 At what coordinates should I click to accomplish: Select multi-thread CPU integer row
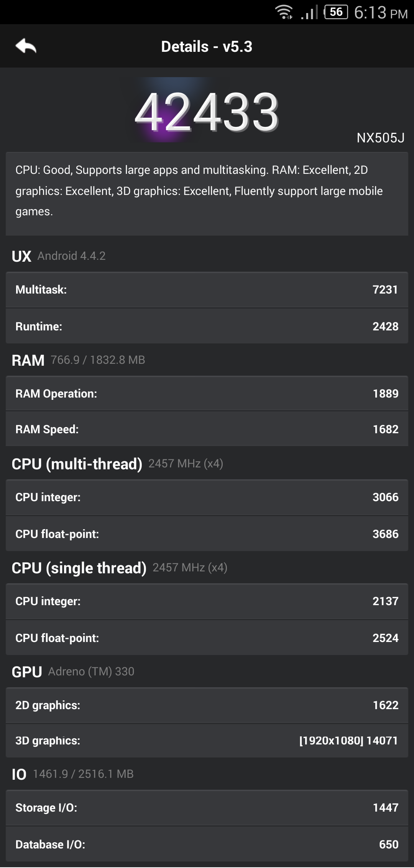207,497
